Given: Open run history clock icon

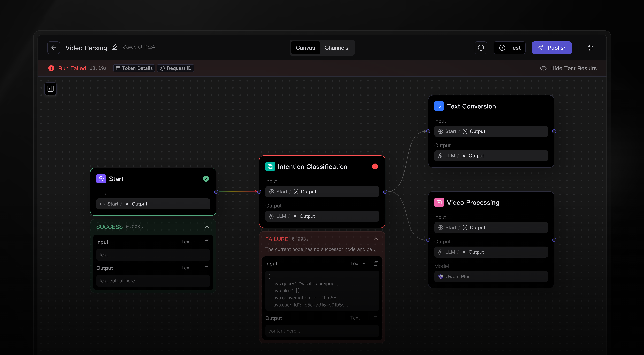Looking at the screenshot, I should pos(481,48).
